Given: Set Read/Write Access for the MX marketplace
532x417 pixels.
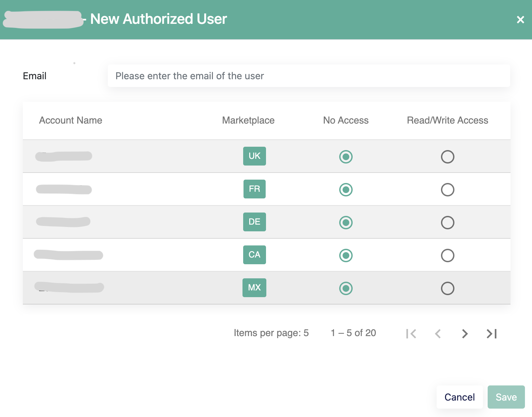Looking at the screenshot, I should point(447,288).
